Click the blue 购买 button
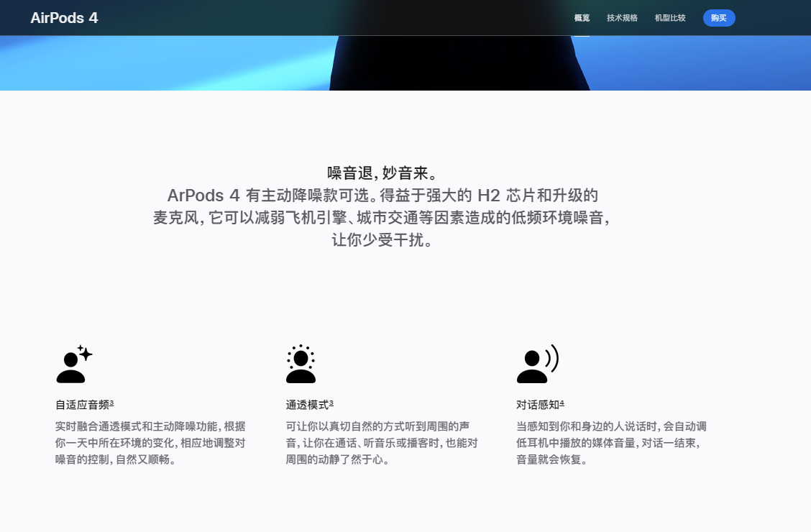Screen dimensions: 811x532 (719, 18)
